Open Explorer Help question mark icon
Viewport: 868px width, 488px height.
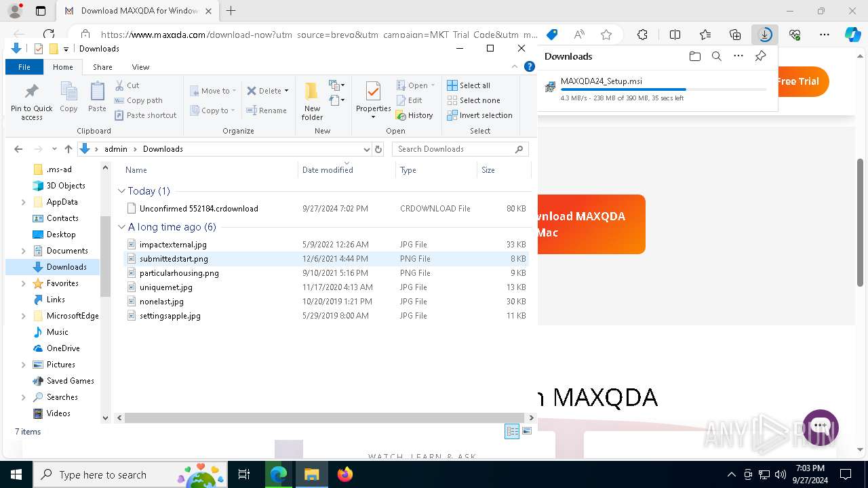click(x=530, y=66)
